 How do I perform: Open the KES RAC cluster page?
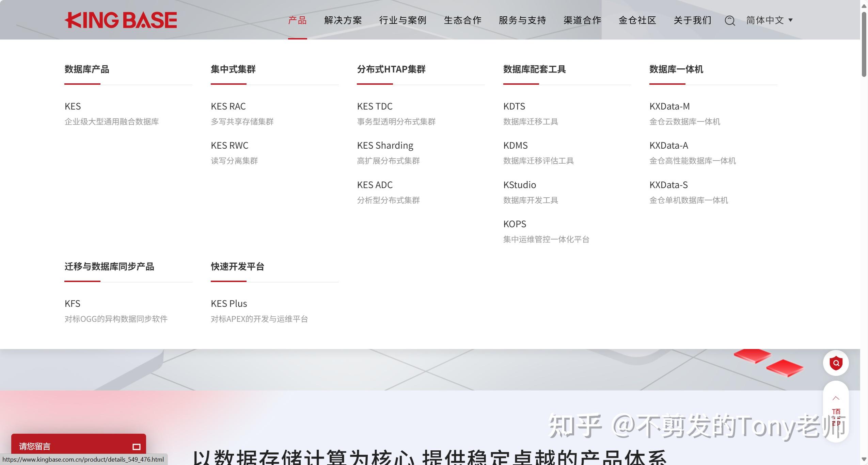(228, 106)
